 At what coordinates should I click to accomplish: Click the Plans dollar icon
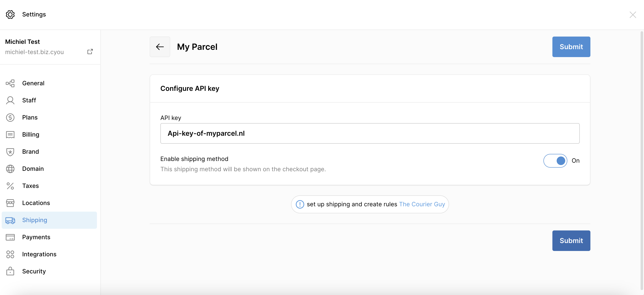pos(10,118)
